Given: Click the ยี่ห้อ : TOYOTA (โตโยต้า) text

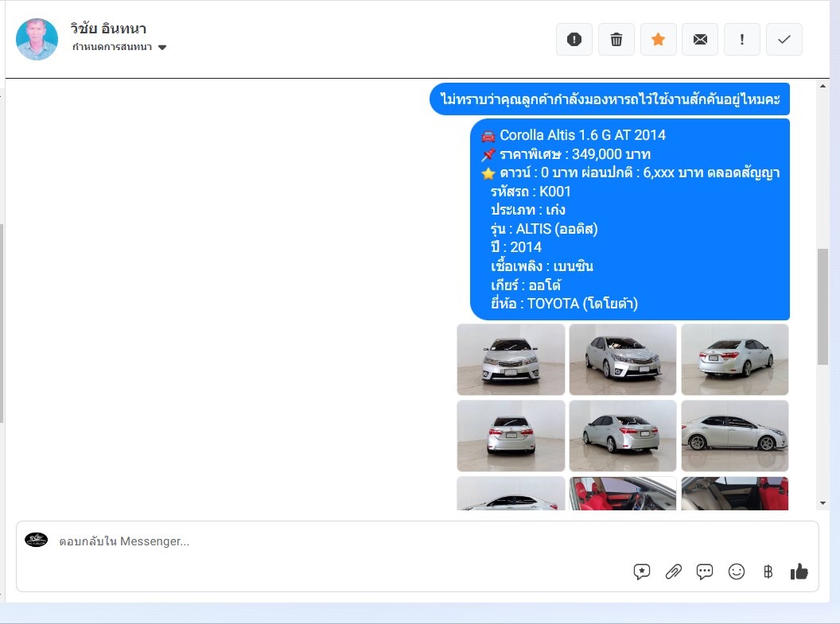Looking at the screenshot, I should pyautogui.click(x=564, y=304).
